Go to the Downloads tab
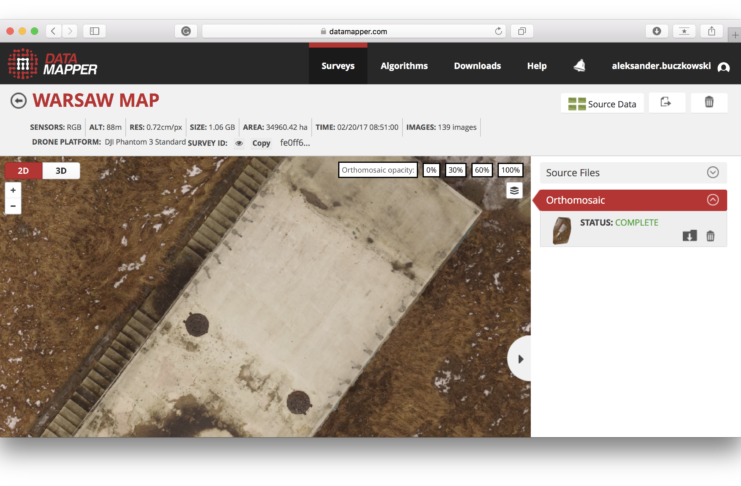Viewport: 741px width, 486px height. point(477,66)
